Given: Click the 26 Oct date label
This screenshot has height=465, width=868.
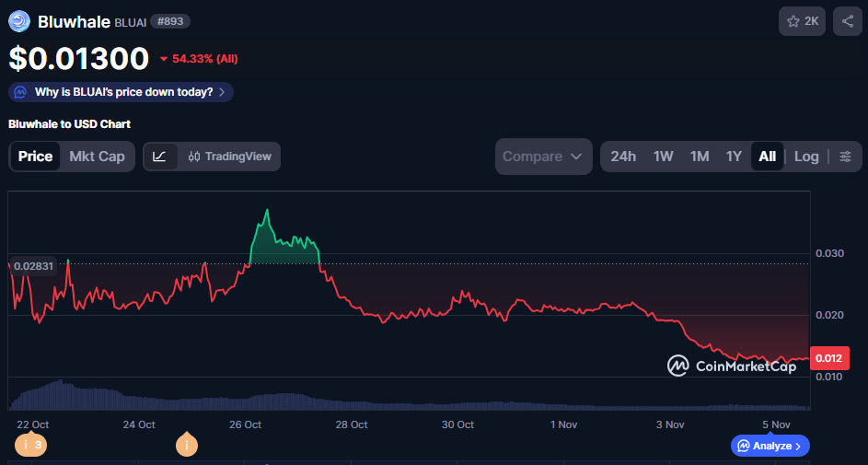Looking at the screenshot, I should (x=245, y=424).
